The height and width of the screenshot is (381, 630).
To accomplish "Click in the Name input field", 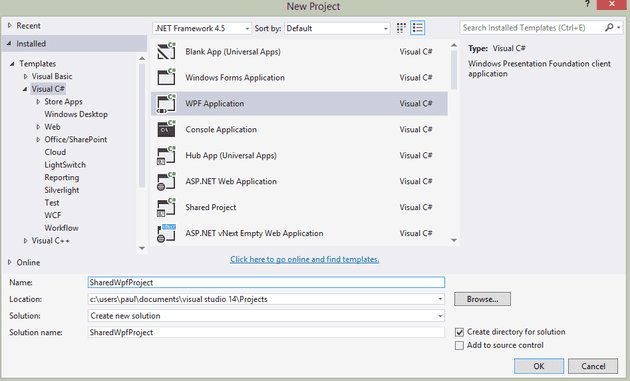I will click(266, 282).
